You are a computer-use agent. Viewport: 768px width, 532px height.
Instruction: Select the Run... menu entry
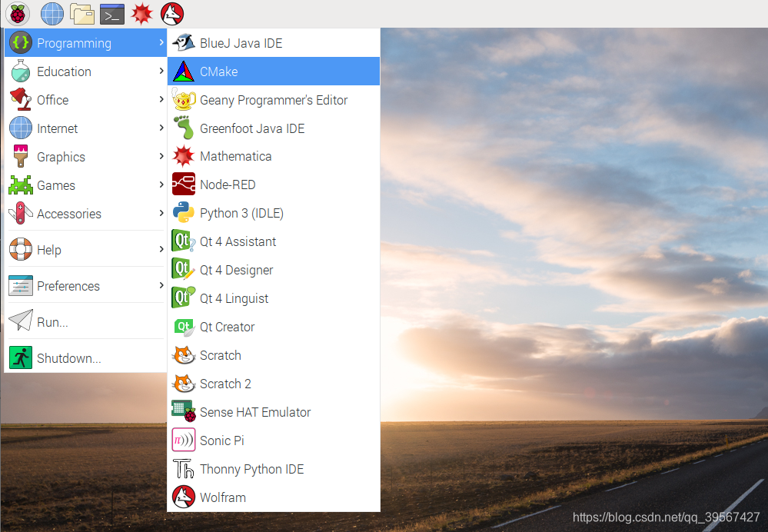[85, 322]
